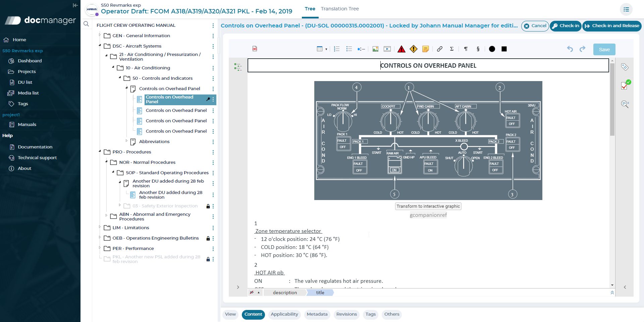Insert a numbered list

point(337,49)
